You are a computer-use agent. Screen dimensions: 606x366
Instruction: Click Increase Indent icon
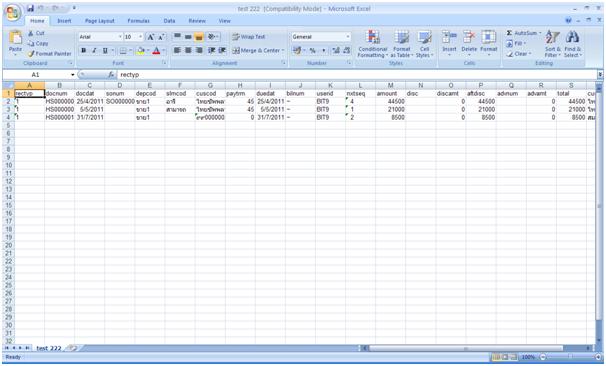tap(222, 51)
